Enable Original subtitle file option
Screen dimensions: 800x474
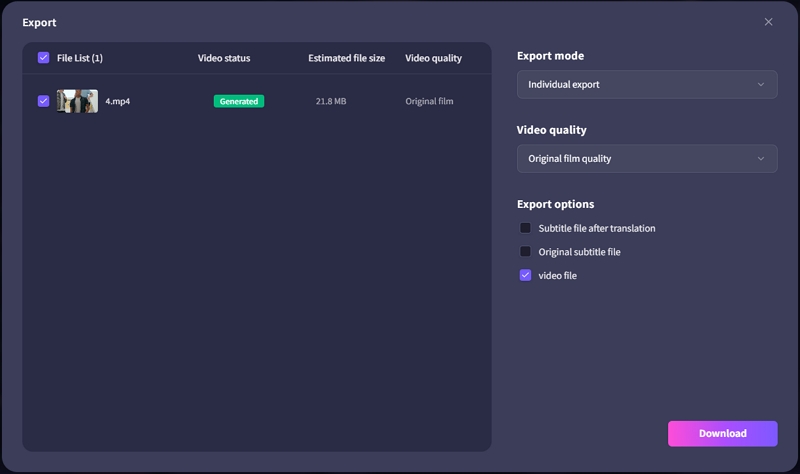point(525,252)
